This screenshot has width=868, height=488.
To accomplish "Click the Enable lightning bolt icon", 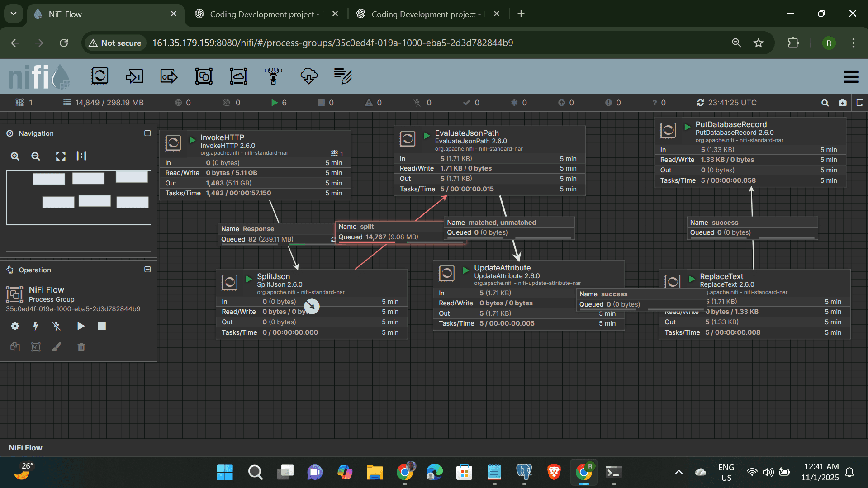I will point(36,326).
